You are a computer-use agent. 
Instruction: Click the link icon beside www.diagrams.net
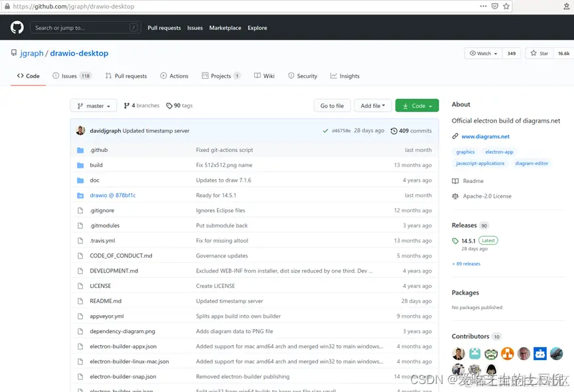(455, 136)
